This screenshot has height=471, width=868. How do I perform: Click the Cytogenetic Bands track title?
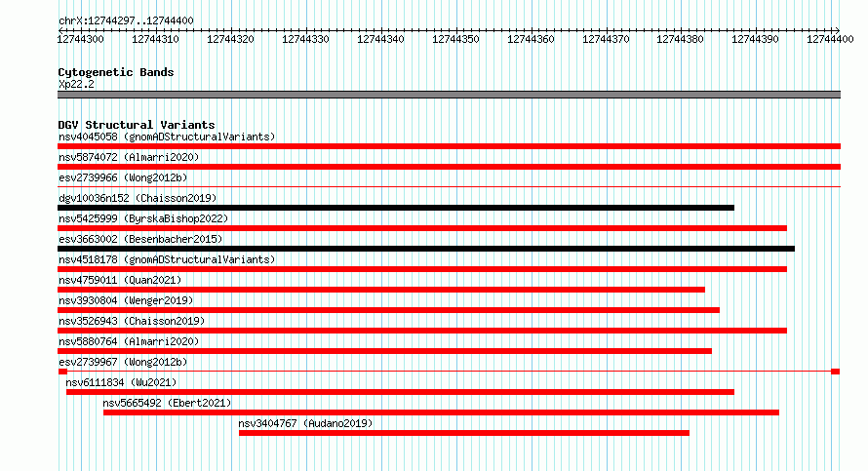pos(116,72)
